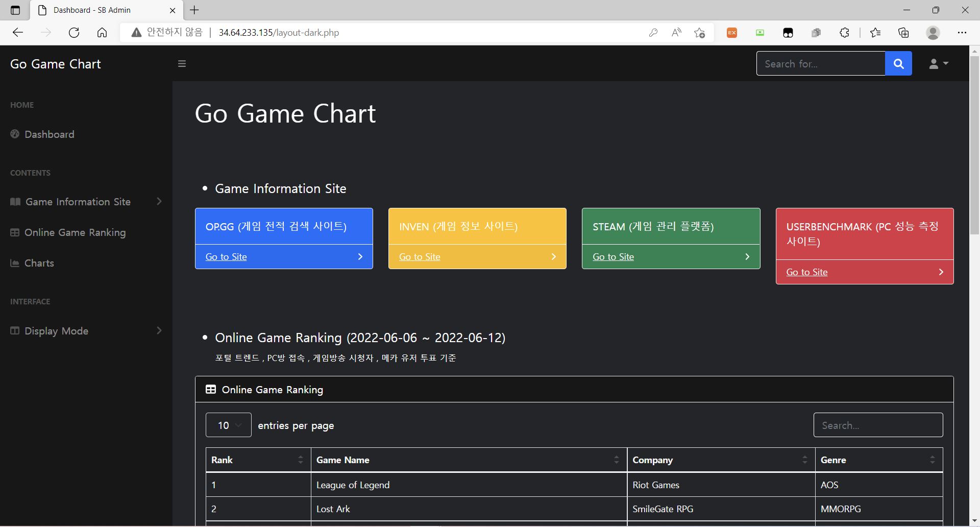Click the book icon beside Game Information Site
The width and height of the screenshot is (980, 527).
tap(15, 202)
